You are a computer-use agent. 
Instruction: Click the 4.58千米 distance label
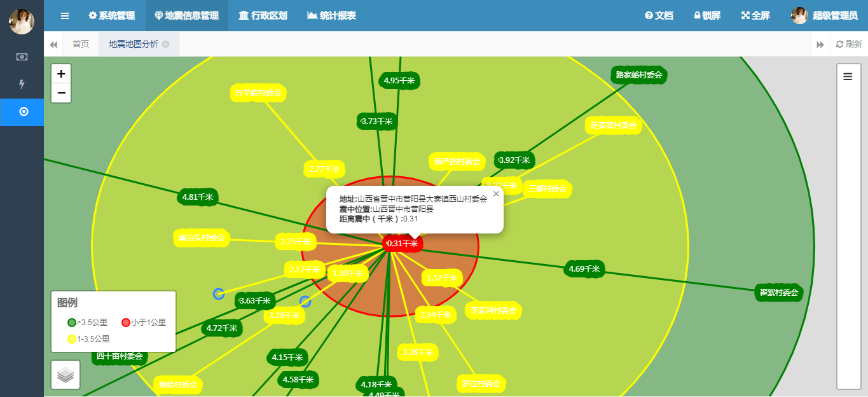(x=298, y=380)
